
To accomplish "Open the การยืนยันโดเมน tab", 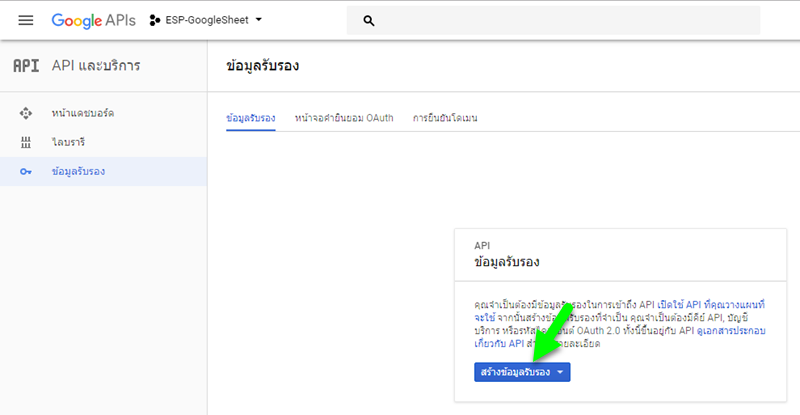I will click(445, 118).
